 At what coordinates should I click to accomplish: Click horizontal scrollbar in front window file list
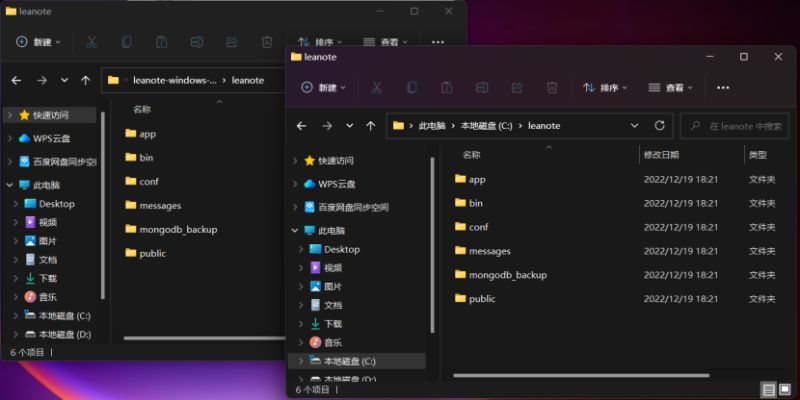click(581, 376)
